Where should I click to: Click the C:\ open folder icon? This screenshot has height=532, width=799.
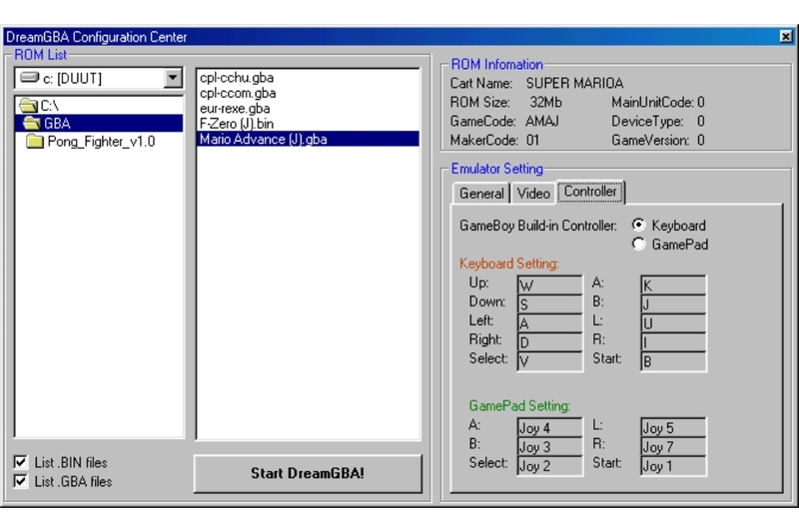click(29, 106)
